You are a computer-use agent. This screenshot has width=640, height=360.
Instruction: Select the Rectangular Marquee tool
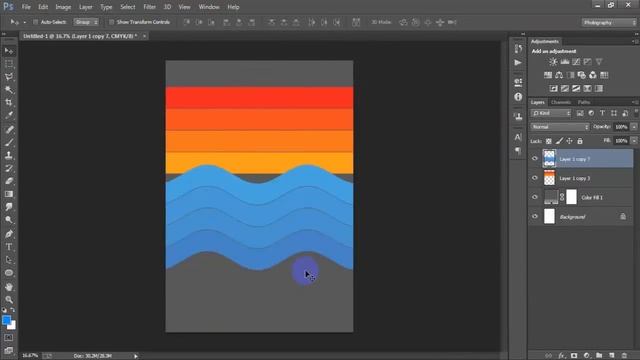point(9,64)
